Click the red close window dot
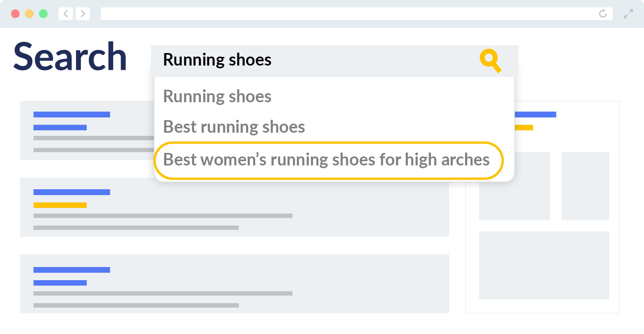 click(x=16, y=14)
